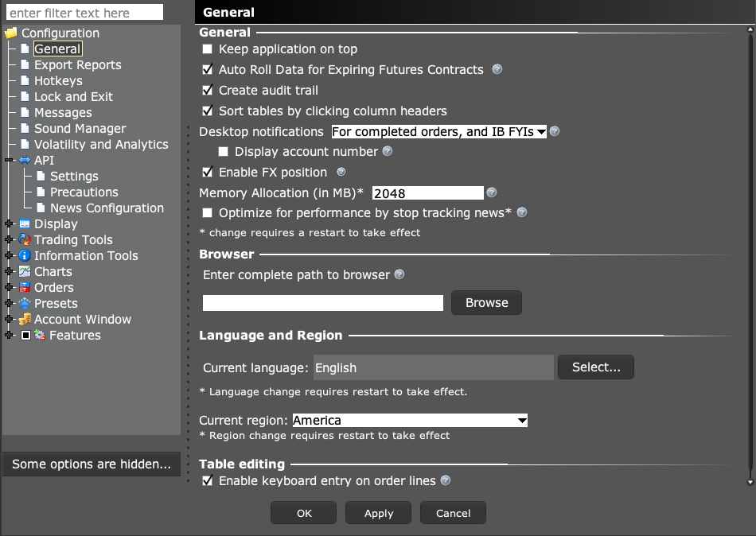Click the API arrows icon
Screen dimensions: 756x536
pos(25,160)
